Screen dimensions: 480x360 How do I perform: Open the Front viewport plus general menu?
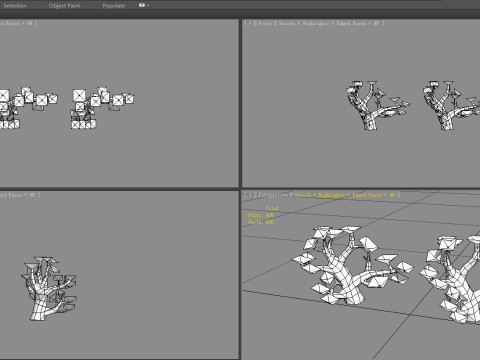pos(250,23)
